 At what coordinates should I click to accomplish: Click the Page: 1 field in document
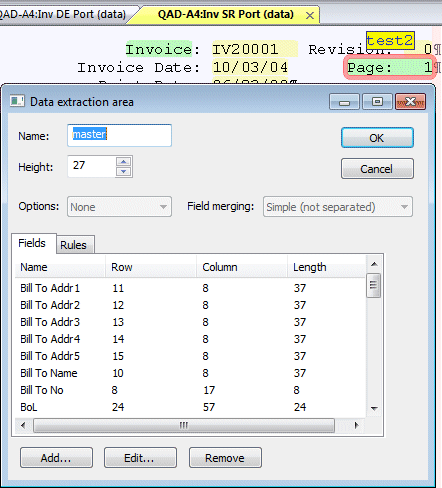390,68
